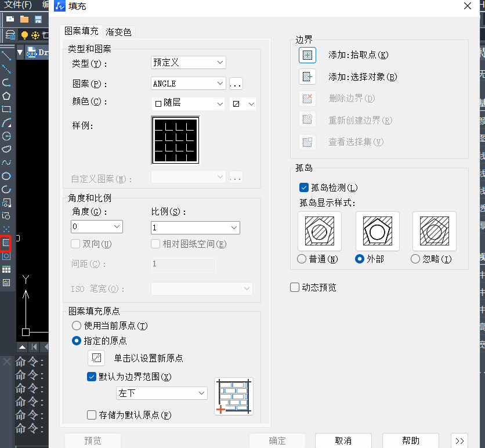Image resolution: width=485 pixels, height=448 pixels.
Task: Click the Dr drawing document tab
Action: point(37,53)
